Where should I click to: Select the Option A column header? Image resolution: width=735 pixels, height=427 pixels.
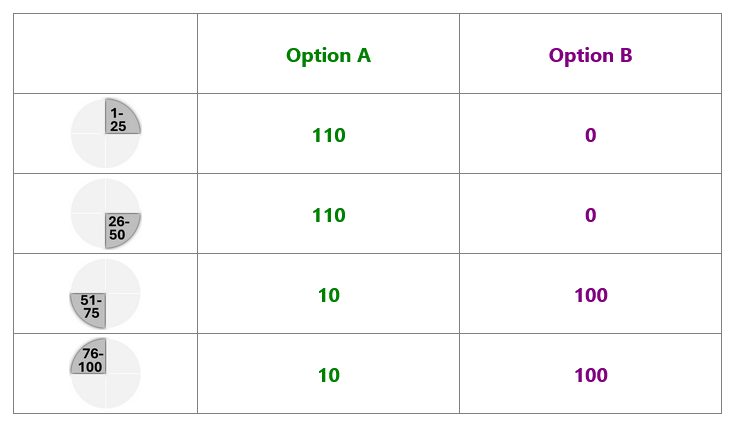pos(329,55)
